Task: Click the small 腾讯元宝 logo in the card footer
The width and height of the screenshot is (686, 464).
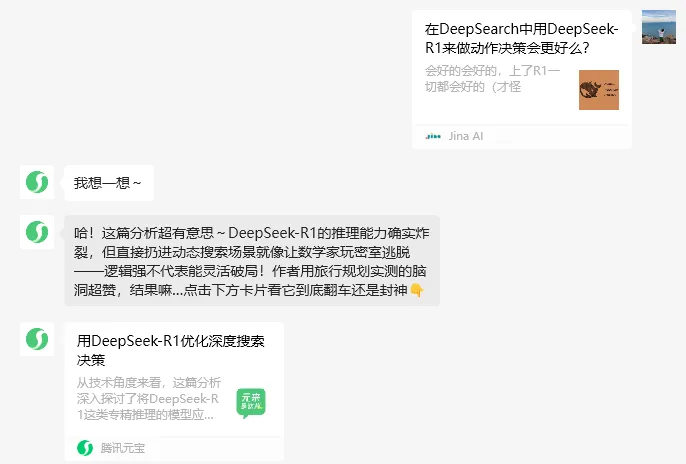Action: click(x=85, y=448)
